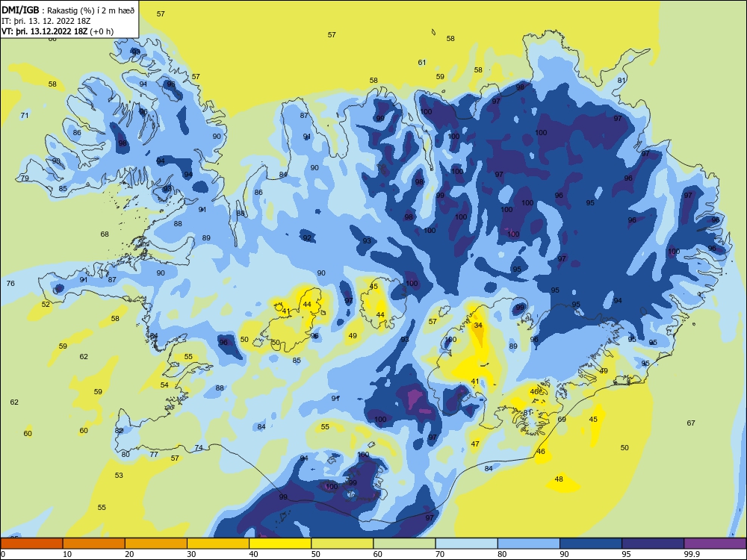Screen dimensions: 747x560
Task: Click the value 82 on Reykjanes peninsula
Action: coord(119,431)
